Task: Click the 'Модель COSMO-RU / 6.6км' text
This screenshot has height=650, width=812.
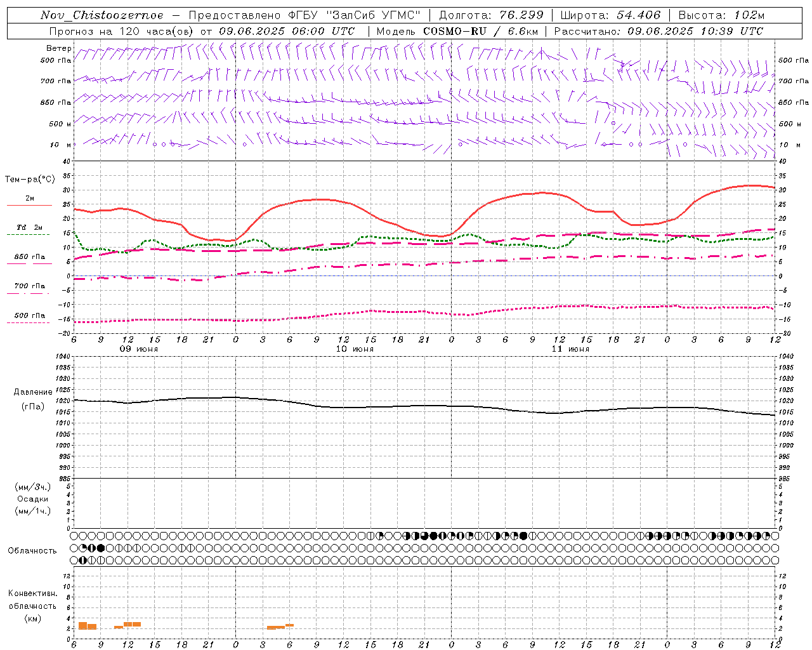Action: [x=457, y=31]
